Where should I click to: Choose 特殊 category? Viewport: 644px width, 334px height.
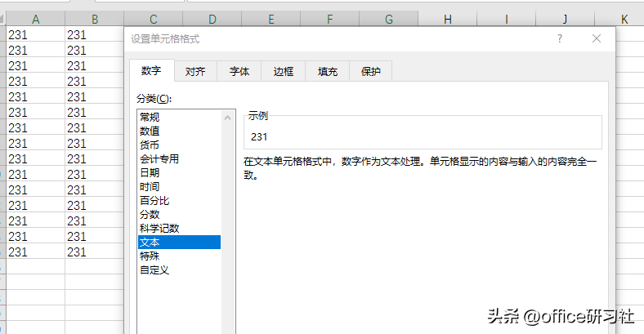179,256
